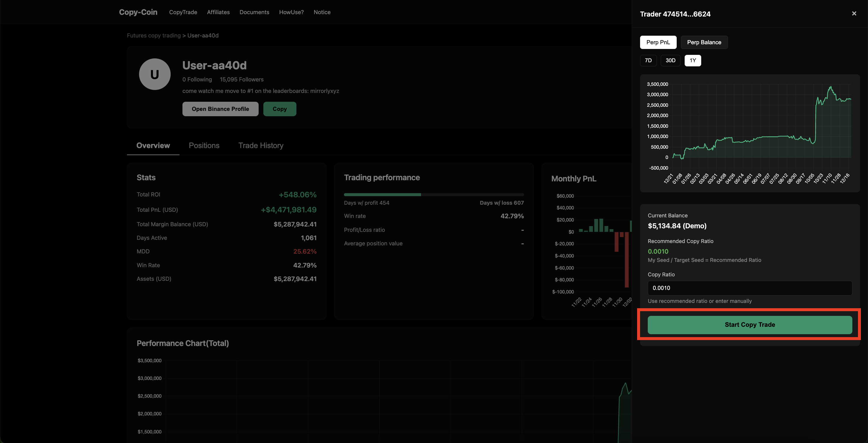Go to Documents in top navigation

pyautogui.click(x=254, y=12)
